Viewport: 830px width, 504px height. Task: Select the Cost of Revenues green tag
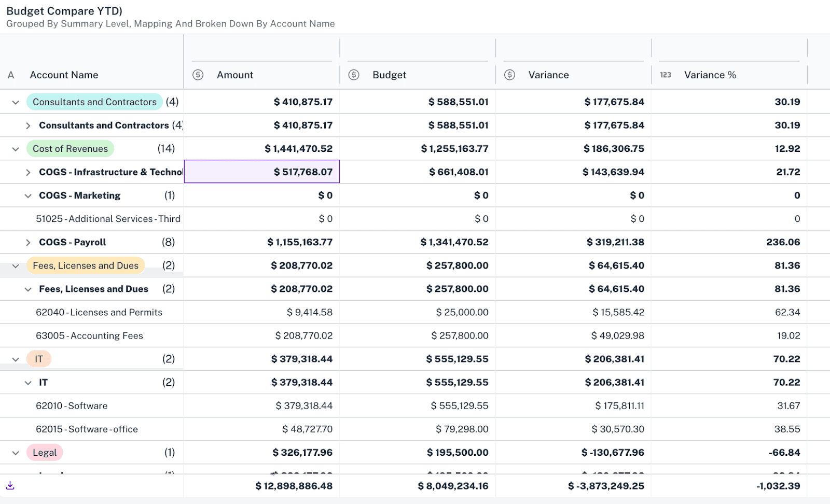click(x=70, y=149)
